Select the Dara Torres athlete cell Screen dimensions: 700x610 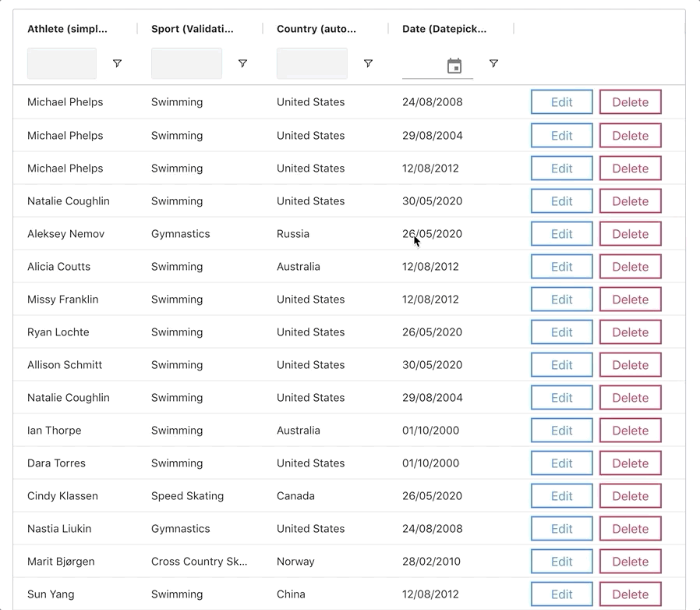click(56, 463)
